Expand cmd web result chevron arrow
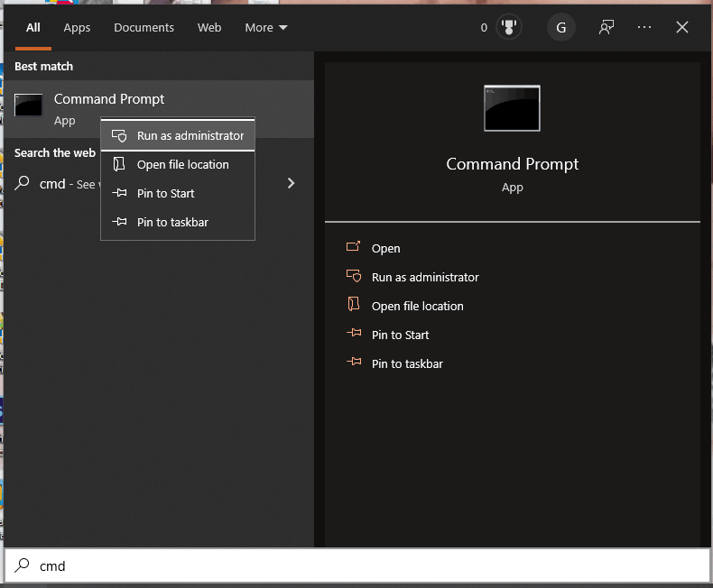This screenshot has width=713, height=588. [x=291, y=183]
